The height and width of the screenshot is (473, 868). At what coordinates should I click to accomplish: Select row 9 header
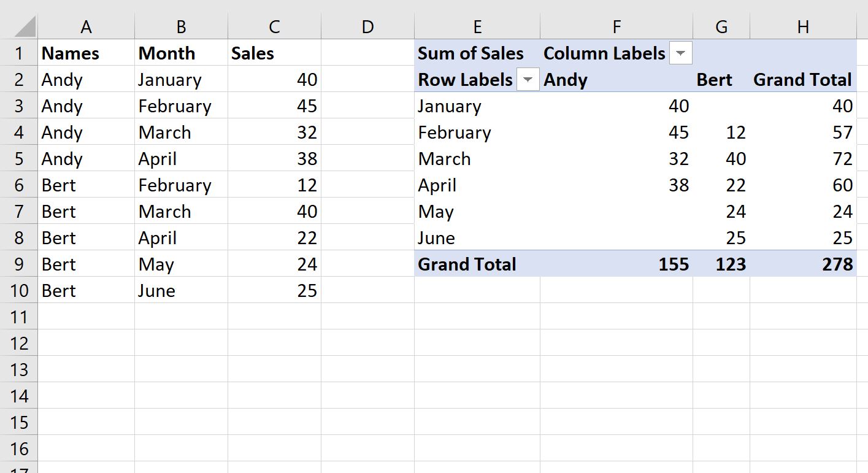tap(19, 264)
